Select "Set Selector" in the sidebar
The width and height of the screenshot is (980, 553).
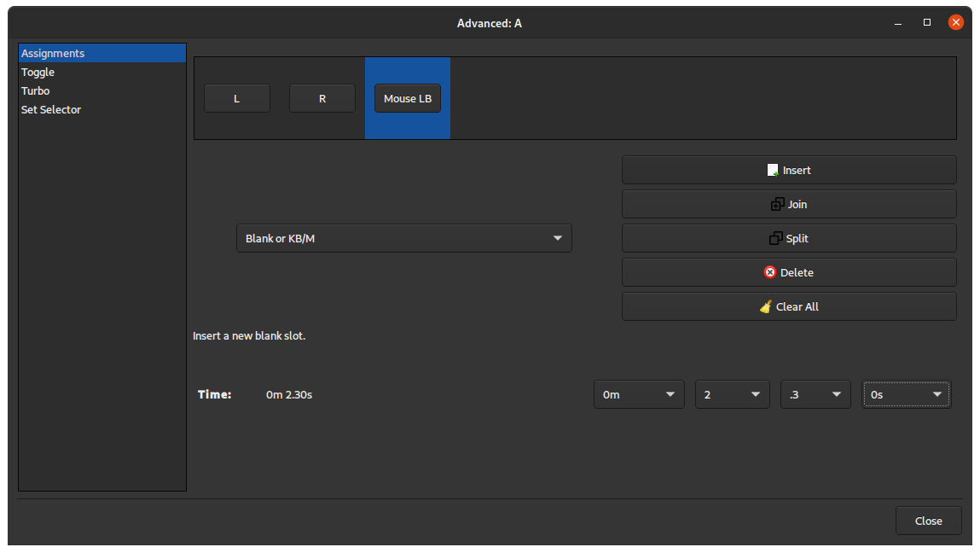click(50, 109)
